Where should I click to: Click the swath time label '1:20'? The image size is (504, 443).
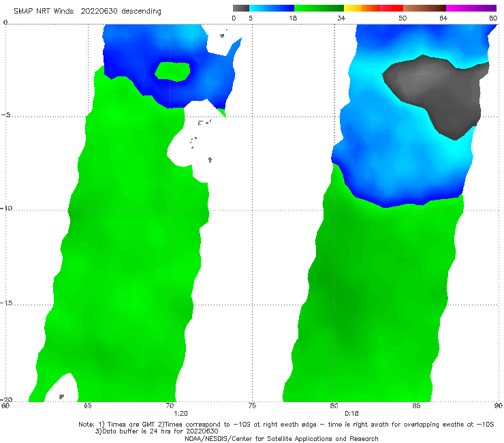180,414
